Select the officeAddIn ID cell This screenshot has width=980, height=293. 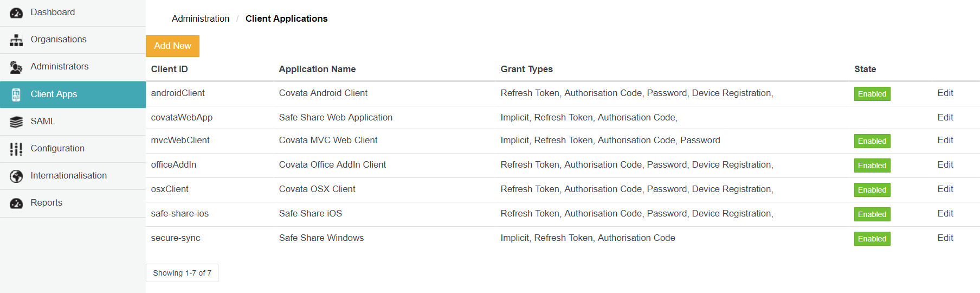click(x=173, y=165)
